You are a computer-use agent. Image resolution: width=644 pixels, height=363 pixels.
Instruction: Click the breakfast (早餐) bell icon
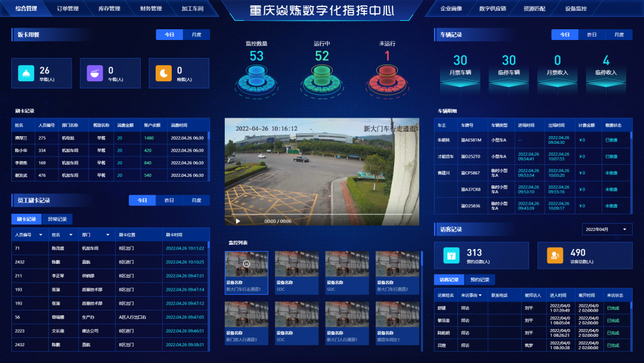click(26, 73)
